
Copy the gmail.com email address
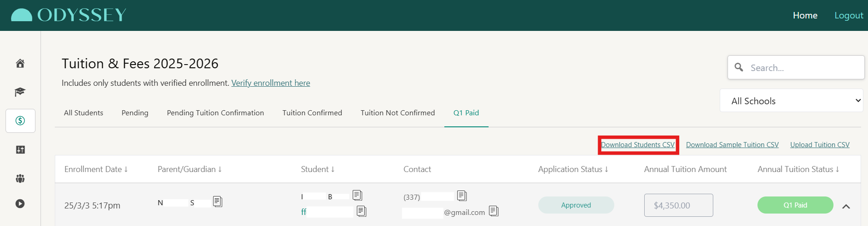tap(494, 211)
